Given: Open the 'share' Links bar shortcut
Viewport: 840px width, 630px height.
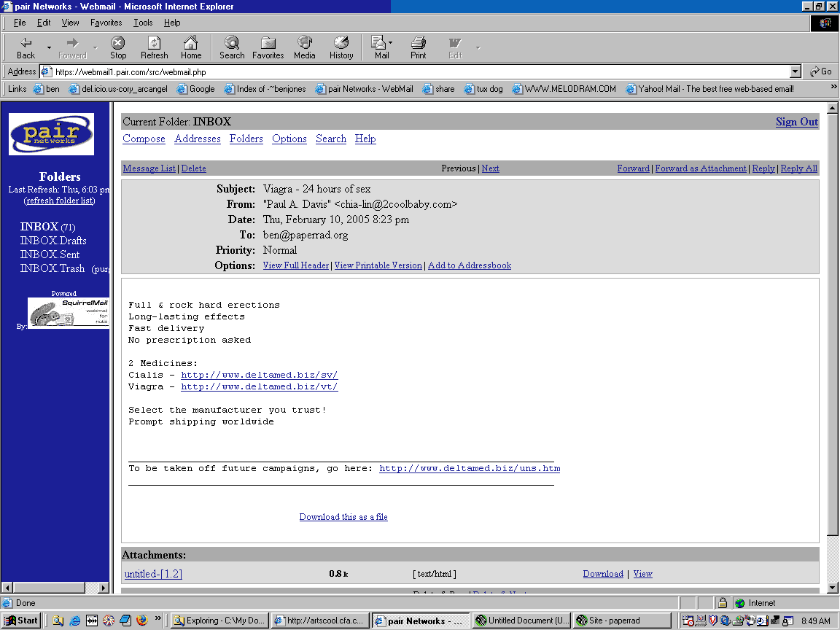Looking at the screenshot, I should 438,89.
